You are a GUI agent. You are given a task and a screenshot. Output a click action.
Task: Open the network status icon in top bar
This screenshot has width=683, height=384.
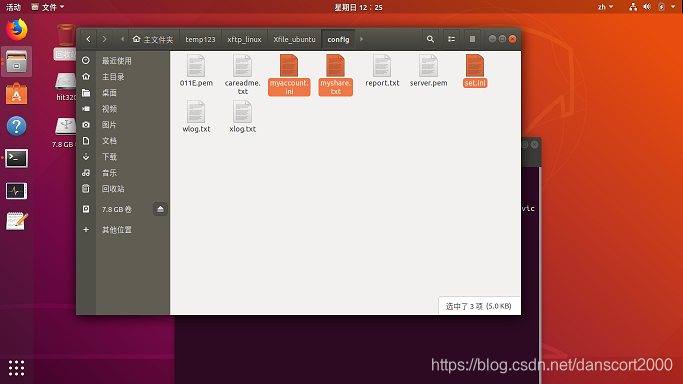pos(633,7)
